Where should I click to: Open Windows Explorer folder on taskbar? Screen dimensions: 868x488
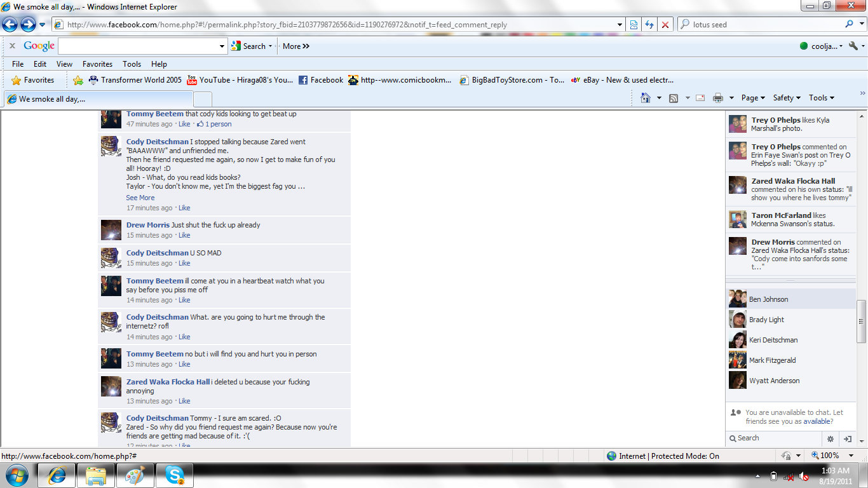click(96, 475)
